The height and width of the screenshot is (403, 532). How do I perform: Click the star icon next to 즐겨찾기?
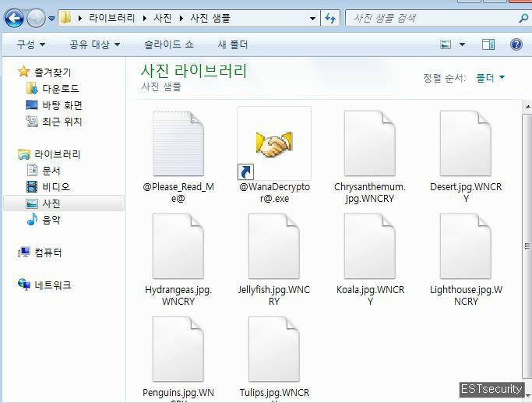click(23, 72)
